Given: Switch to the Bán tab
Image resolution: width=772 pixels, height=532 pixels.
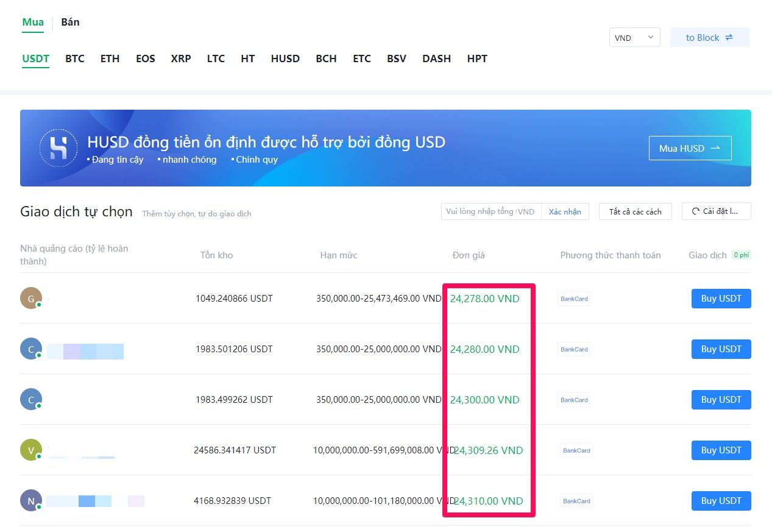Looking at the screenshot, I should click(70, 22).
